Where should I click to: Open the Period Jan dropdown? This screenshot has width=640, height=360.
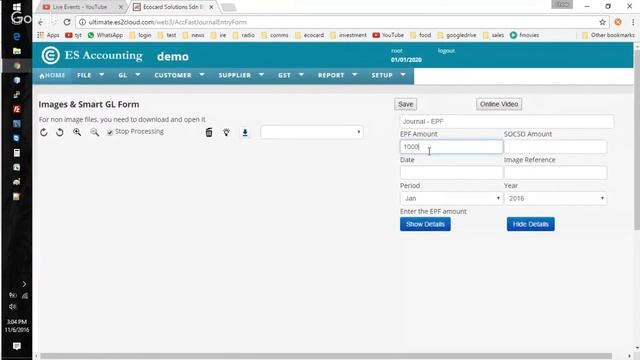pyautogui.click(x=451, y=198)
